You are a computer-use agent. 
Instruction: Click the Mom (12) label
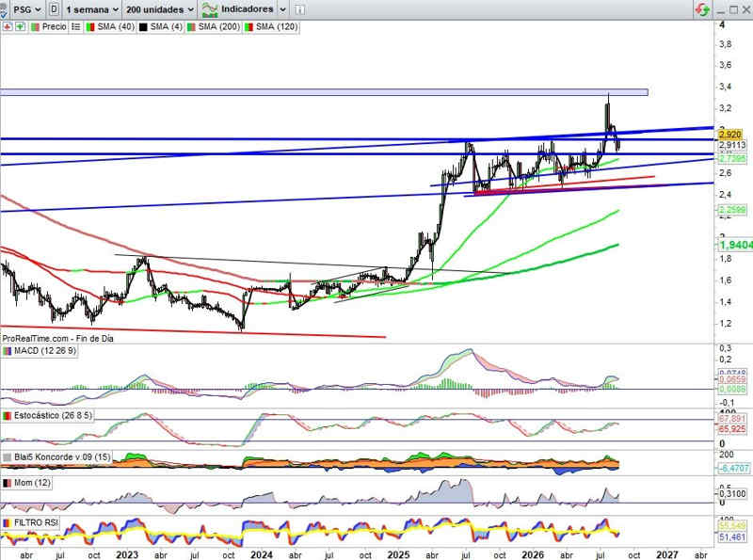[x=32, y=483]
